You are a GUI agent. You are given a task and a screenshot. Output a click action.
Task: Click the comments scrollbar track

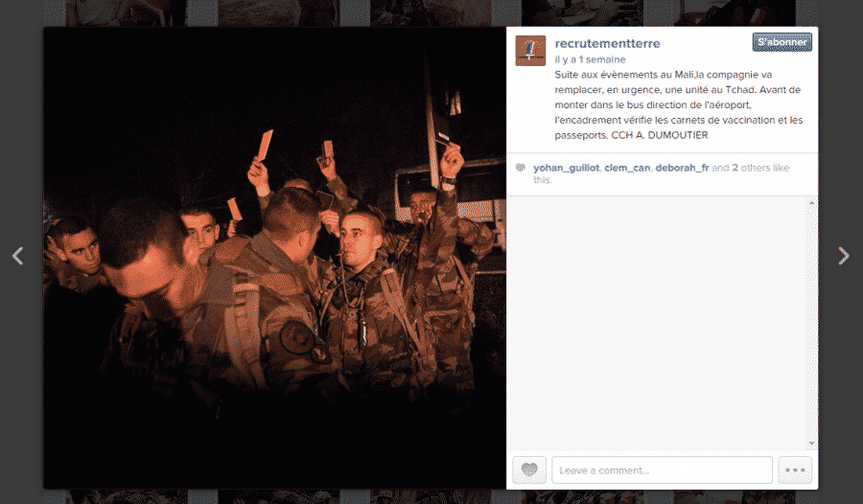coord(811,323)
